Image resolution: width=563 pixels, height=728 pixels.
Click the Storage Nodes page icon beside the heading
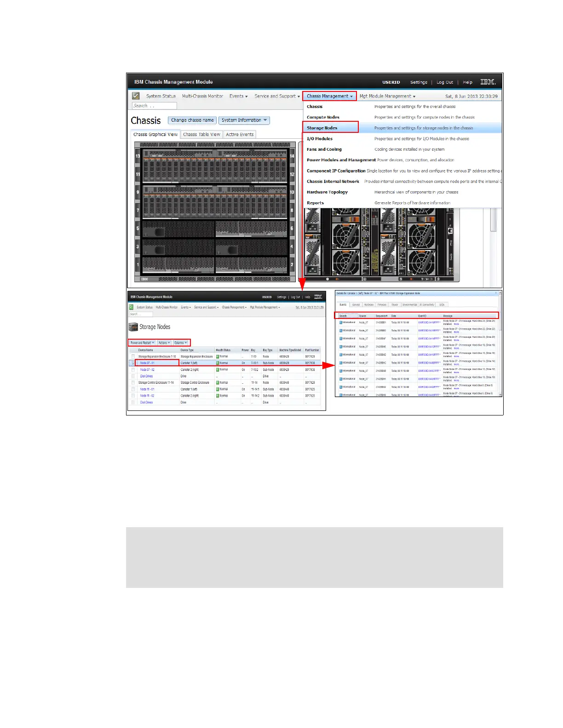pyautogui.click(x=133, y=327)
